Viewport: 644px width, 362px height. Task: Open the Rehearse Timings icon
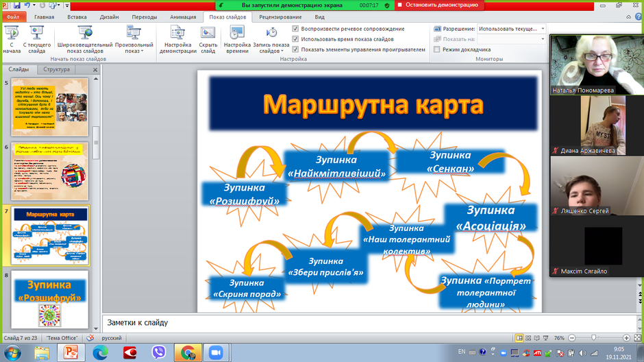(x=237, y=33)
